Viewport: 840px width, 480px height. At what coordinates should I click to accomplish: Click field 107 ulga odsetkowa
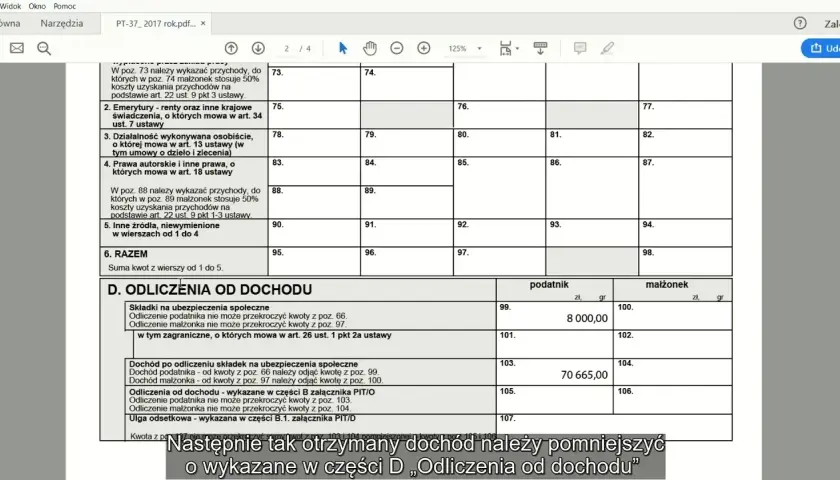click(614, 427)
